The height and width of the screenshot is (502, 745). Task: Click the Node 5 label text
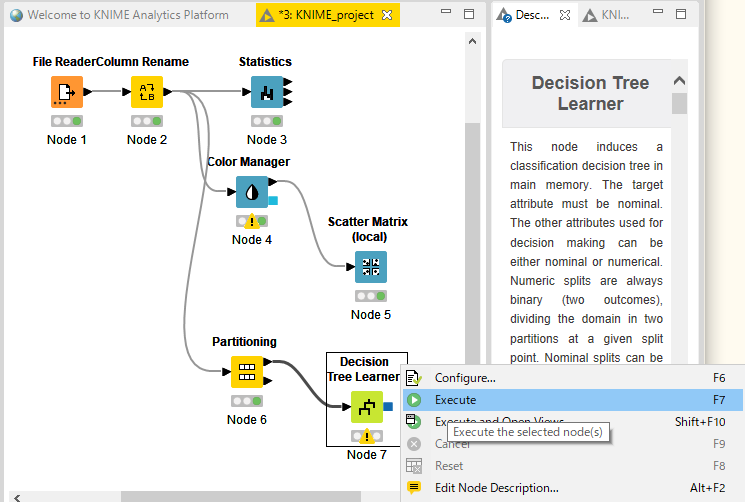point(371,315)
